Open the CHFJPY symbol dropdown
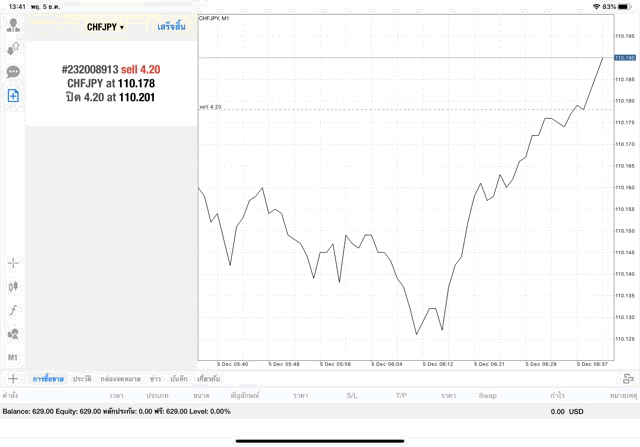The image size is (640, 447). click(105, 27)
